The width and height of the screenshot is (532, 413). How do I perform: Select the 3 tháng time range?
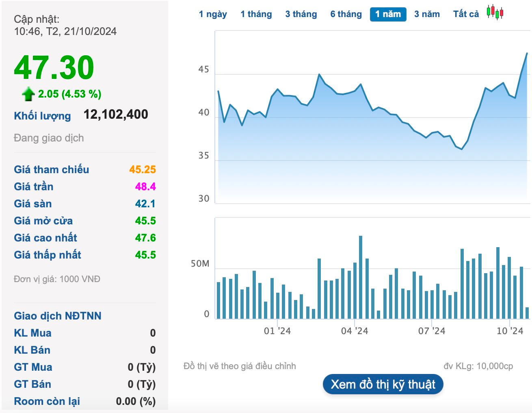click(301, 14)
